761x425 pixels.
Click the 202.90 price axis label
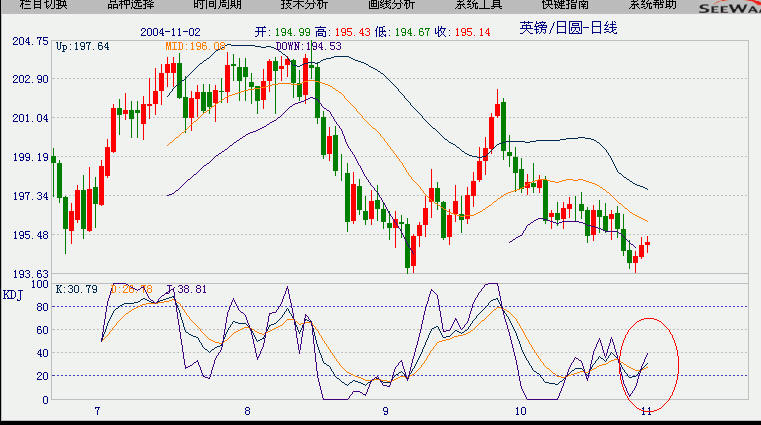click(31, 79)
